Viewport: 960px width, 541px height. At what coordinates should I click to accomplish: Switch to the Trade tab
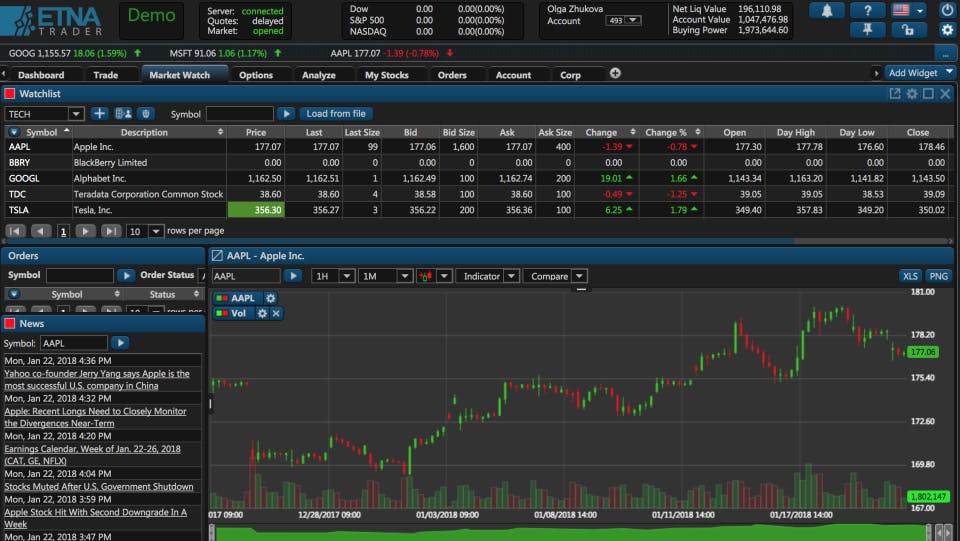(105, 75)
